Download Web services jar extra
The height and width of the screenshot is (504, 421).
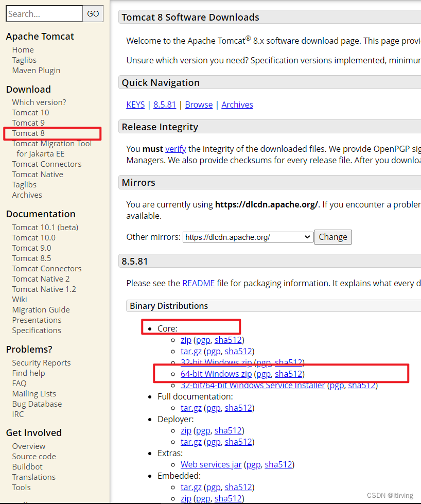(x=211, y=464)
